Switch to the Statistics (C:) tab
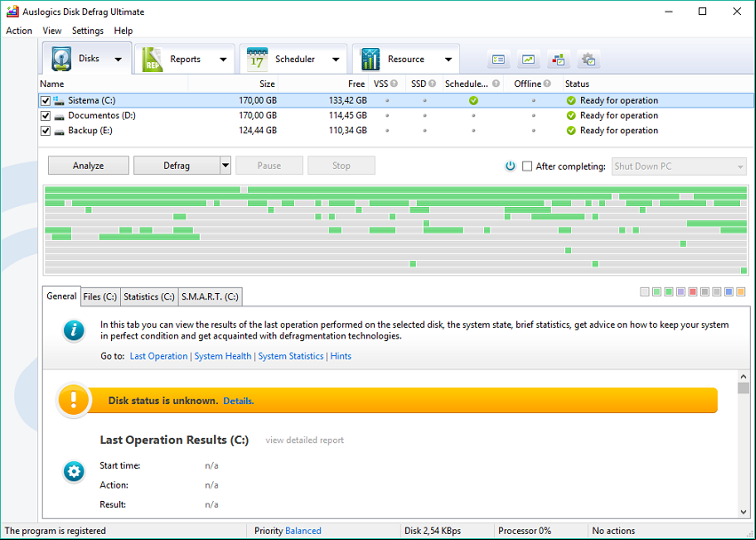Screen dimensions: 756x540 pyautogui.click(x=149, y=297)
